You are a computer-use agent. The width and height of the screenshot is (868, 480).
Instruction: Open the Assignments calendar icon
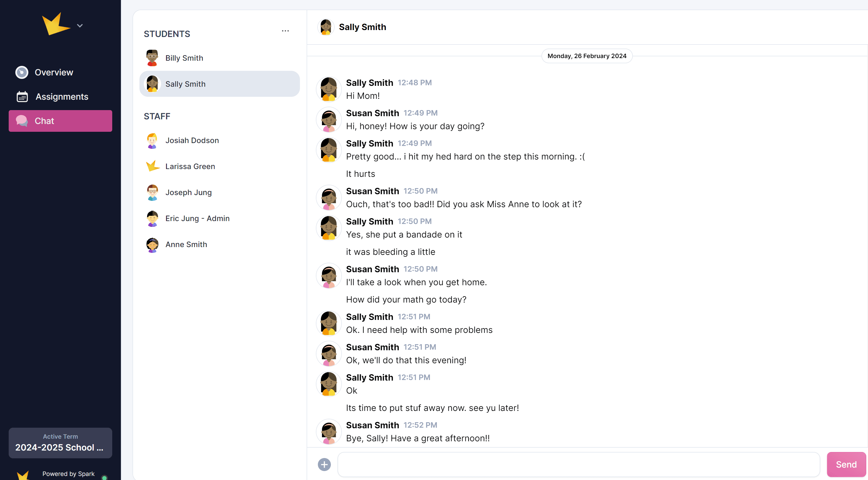coord(22,97)
